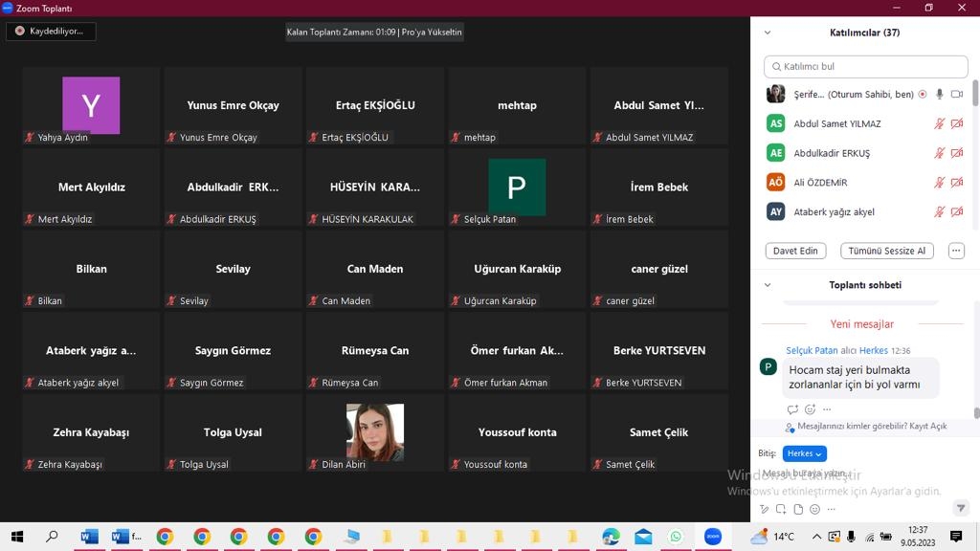Open Microsoft Edge from the taskbar
The width and height of the screenshot is (980, 551).
point(611,537)
